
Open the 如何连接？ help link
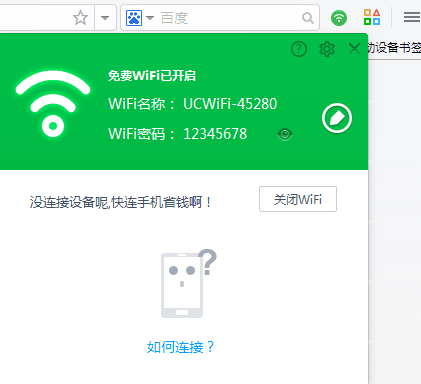click(x=180, y=347)
